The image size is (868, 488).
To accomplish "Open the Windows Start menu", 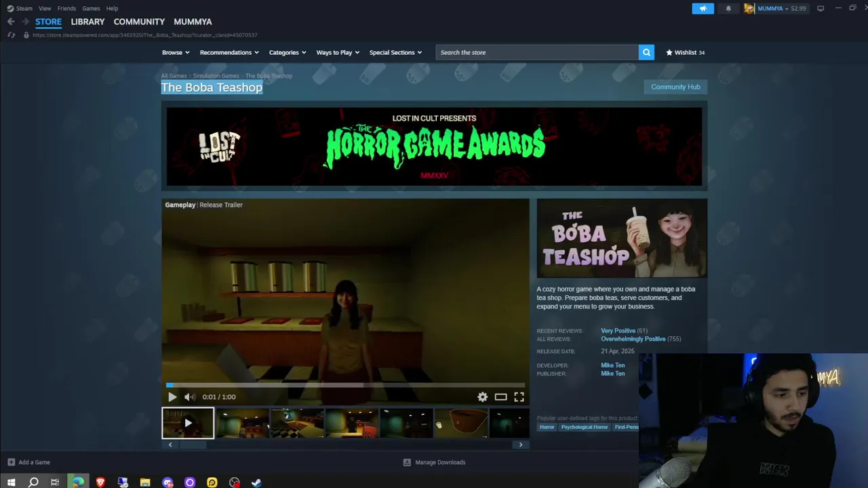I will click(x=11, y=483).
